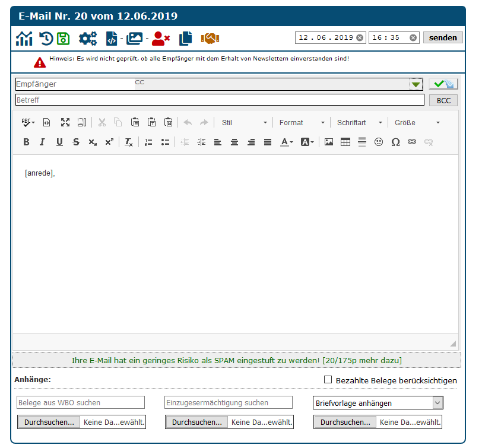The height and width of the screenshot is (448, 482).
Task: Open the statistics chart icon
Action: pos(24,39)
